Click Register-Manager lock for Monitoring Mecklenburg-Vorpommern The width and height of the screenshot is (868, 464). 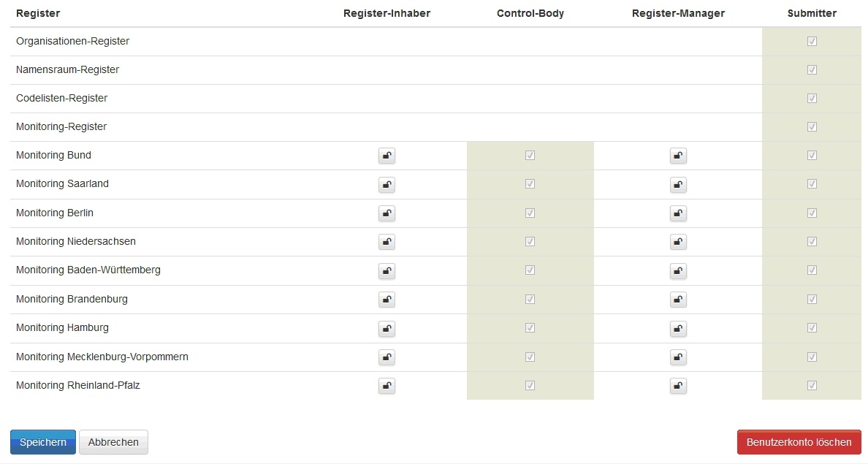click(678, 357)
